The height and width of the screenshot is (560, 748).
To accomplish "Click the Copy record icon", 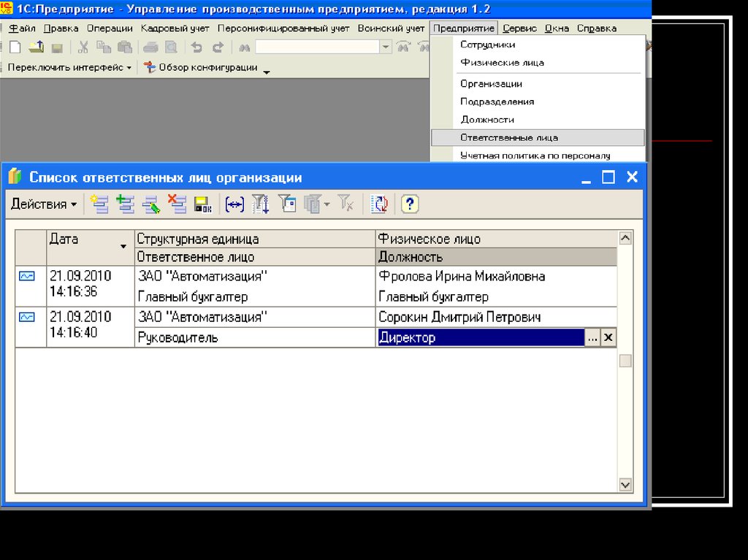I will coord(125,204).
